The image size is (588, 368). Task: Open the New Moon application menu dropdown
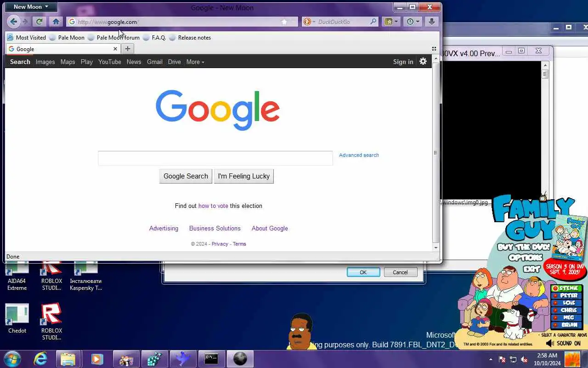(x=30, y=7)
